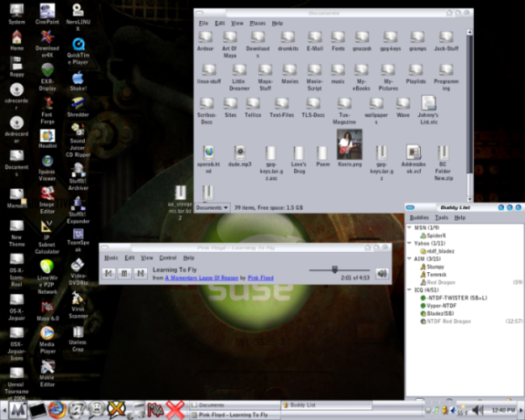Click the clock showing 12:40 PM
The image size is (525, 420).
(503, 410)
